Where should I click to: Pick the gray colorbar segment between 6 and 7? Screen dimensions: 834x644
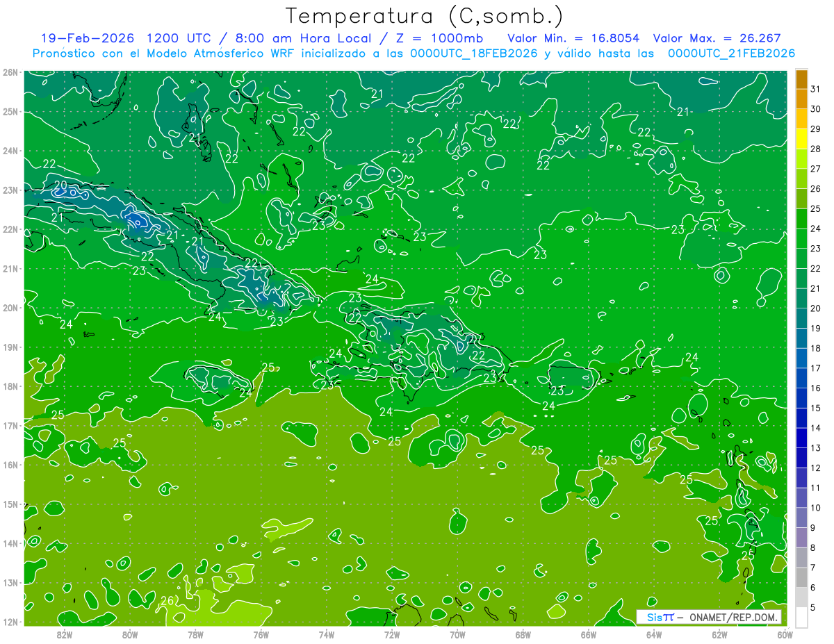coord(801,577)
